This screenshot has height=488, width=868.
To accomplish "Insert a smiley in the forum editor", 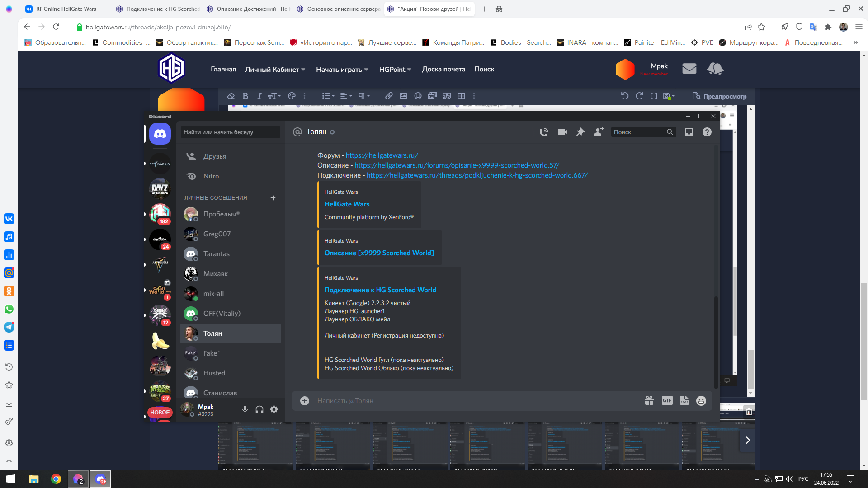I will pos(418,96).
